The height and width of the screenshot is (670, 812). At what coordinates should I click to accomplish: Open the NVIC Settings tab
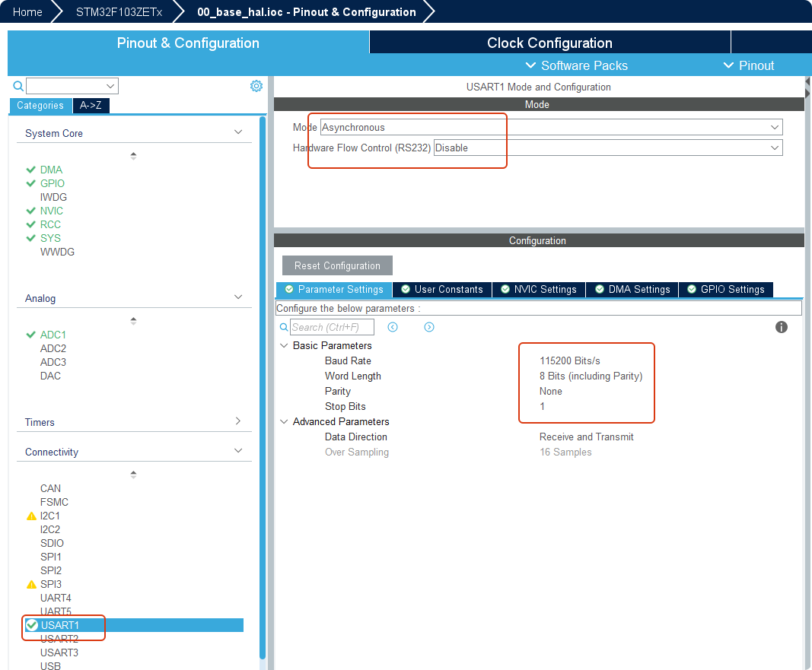[x=539, y=289]
